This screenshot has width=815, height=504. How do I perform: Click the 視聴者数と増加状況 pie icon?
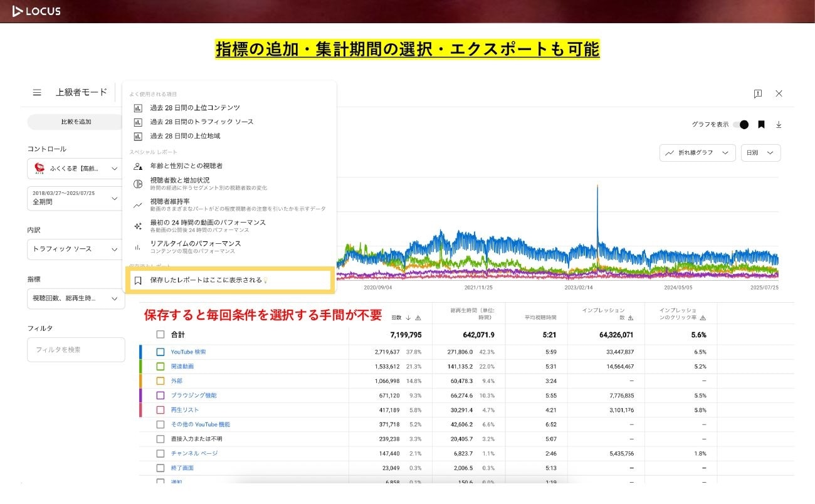click(x=138, y=184)
